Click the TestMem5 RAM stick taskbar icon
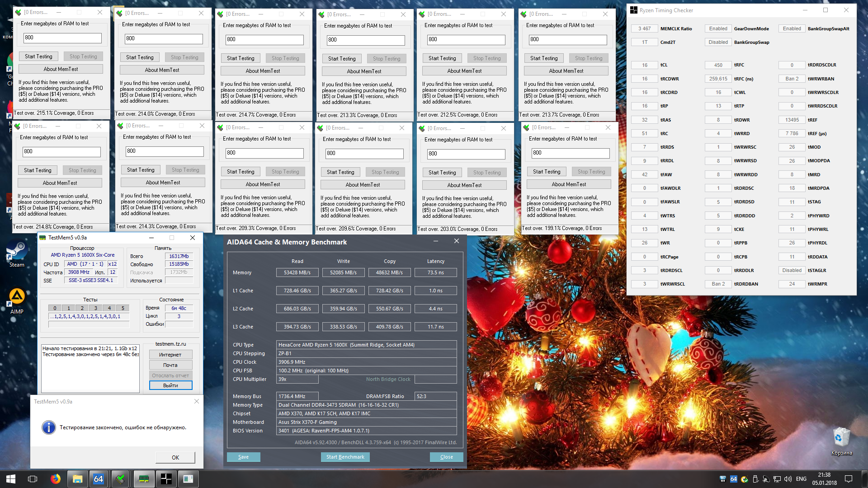Image resolution: width=868 pixels, height=488 pixels. [x=144, y=479]
